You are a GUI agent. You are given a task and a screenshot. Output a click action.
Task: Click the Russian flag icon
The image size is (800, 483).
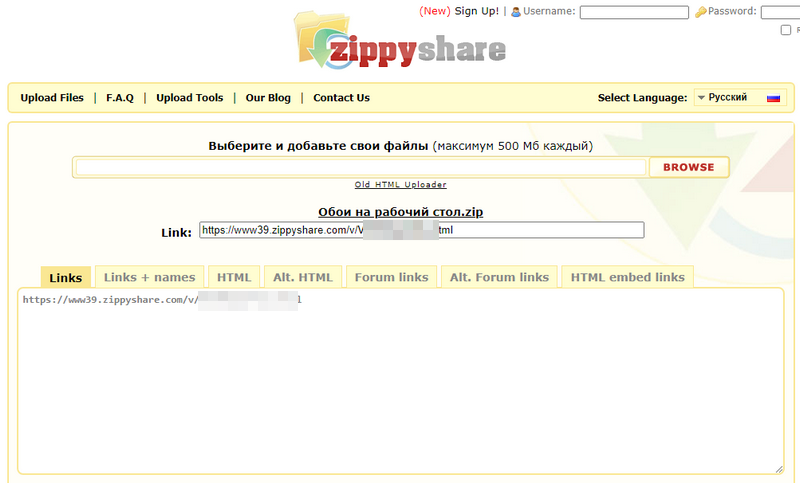(x=773, y=98)
